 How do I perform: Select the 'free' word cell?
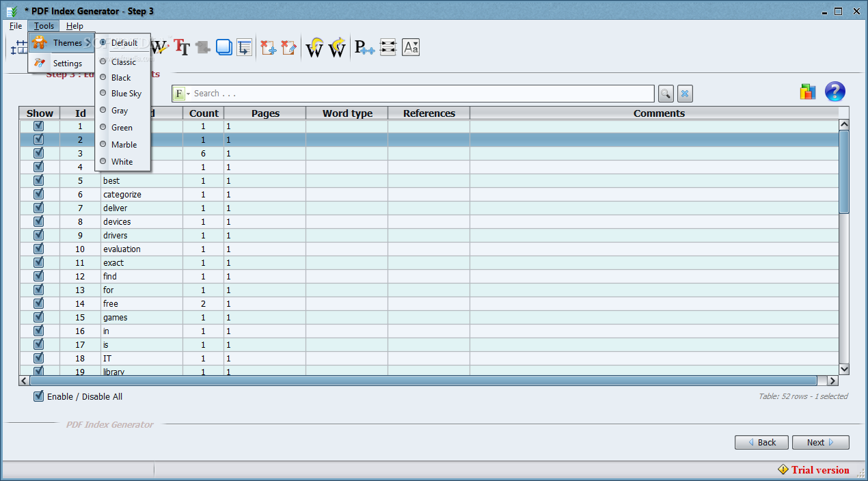pos(141,303)
